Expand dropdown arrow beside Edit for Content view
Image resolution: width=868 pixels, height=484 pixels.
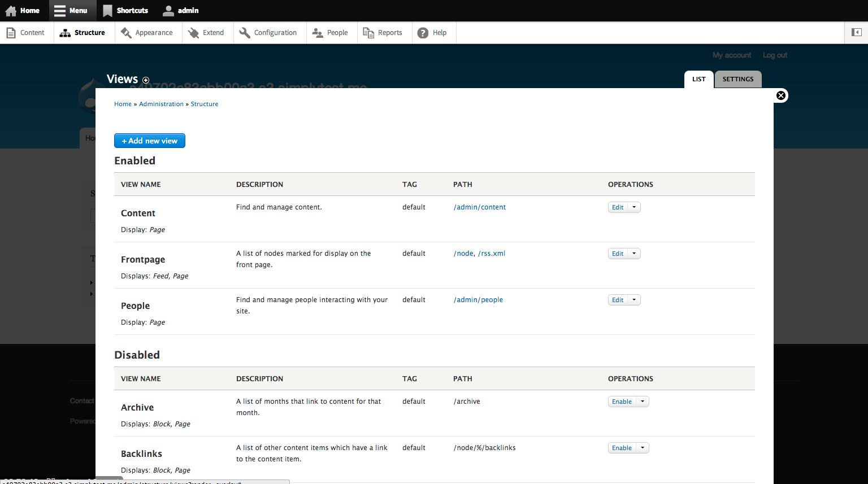pos(634,207)
